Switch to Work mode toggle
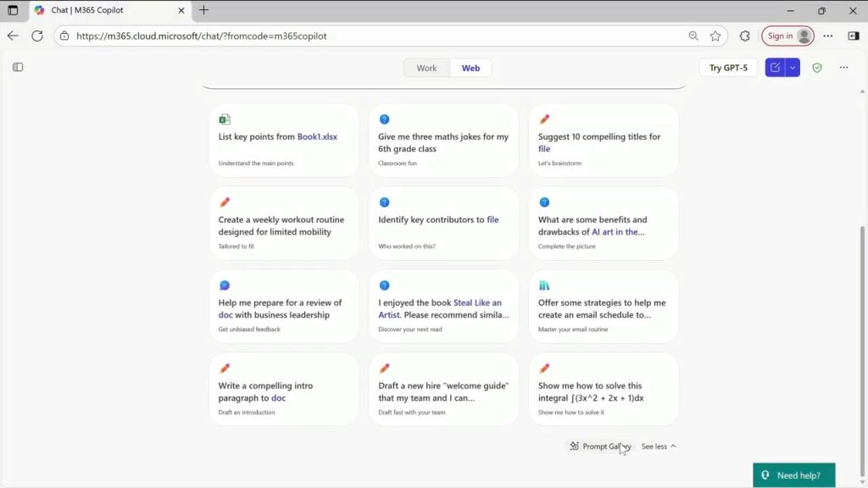 click(426, 68)
